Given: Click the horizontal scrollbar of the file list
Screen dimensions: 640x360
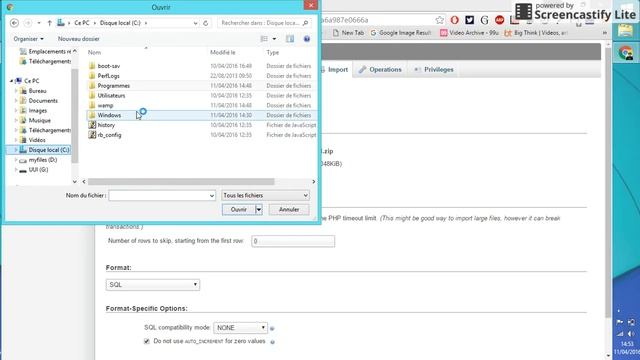Looking at the screenshot, I should click(x=181, y=182).
